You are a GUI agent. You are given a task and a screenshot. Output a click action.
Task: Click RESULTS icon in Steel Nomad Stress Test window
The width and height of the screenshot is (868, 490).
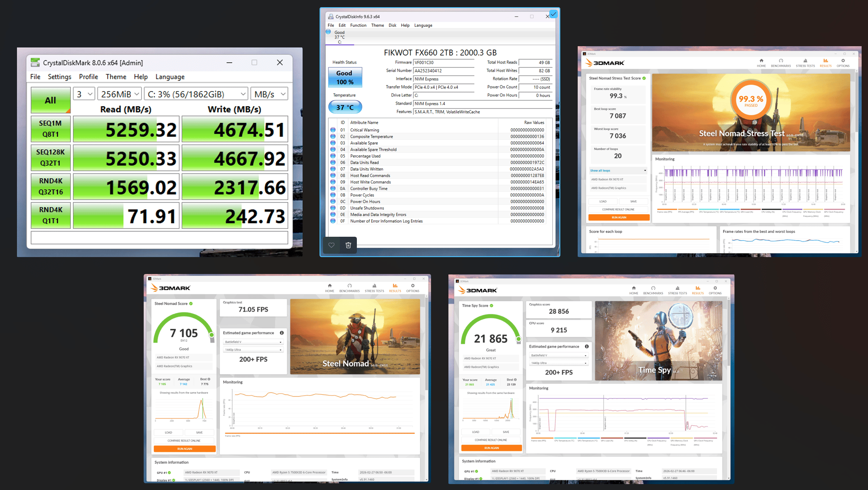tap(825, 61)
